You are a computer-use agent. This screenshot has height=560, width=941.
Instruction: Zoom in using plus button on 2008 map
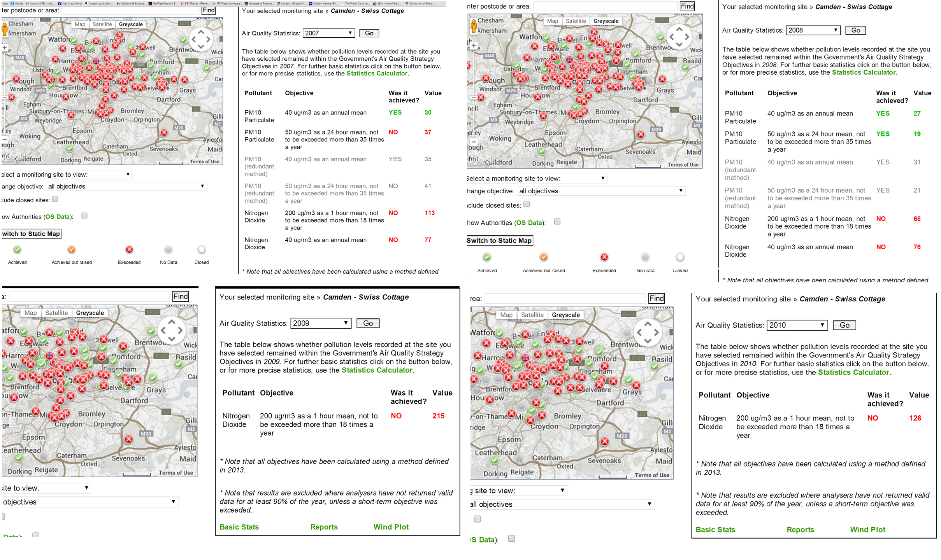474,46
